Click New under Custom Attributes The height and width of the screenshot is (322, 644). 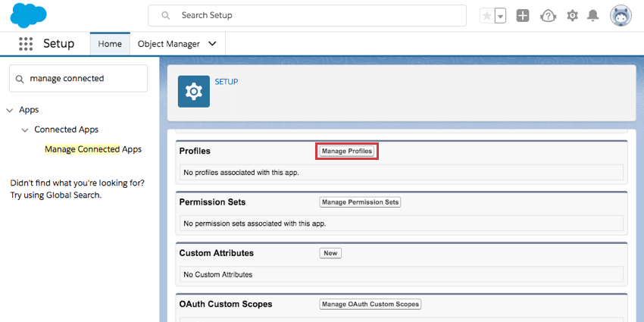(x=330, y=253)
